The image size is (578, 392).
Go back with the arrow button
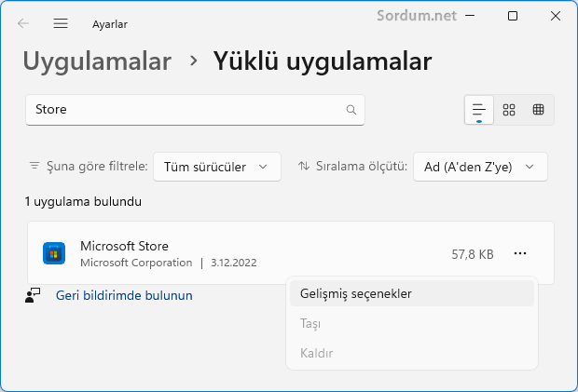point(23,23)
